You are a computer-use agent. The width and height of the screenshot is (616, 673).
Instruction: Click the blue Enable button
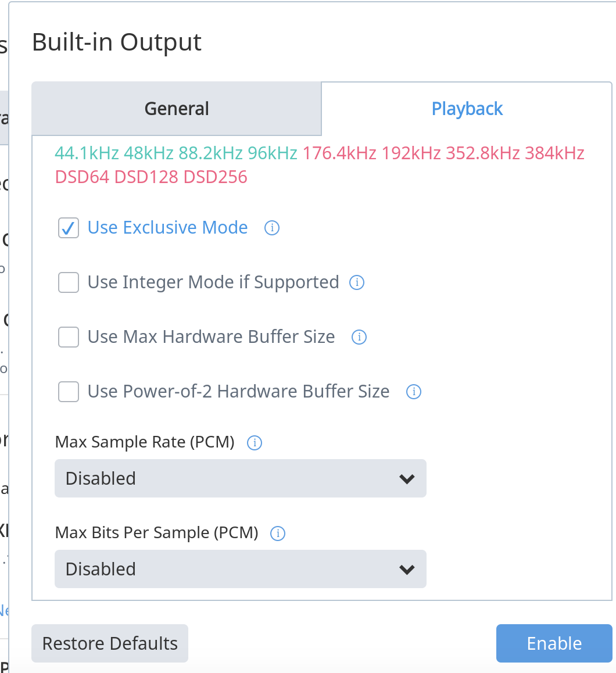[x=554, y=643]
